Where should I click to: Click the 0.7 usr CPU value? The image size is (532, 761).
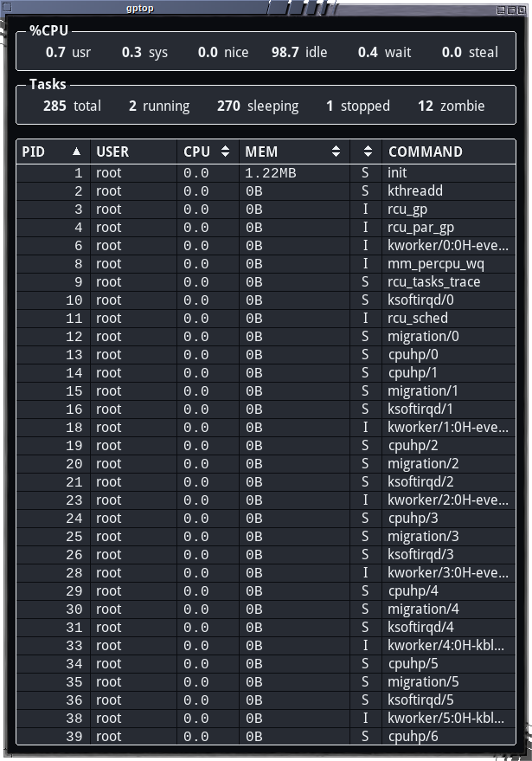click(x=67, y=53)
